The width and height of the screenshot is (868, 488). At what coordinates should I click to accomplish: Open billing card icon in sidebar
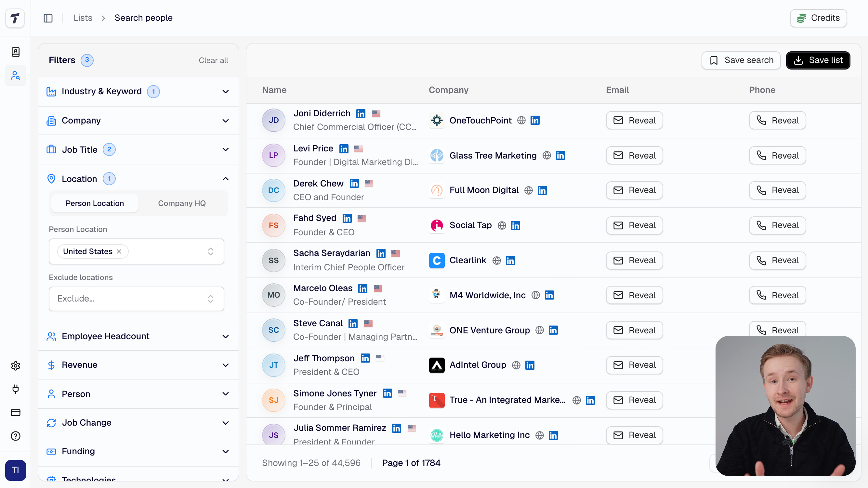(x=16, y=413)
